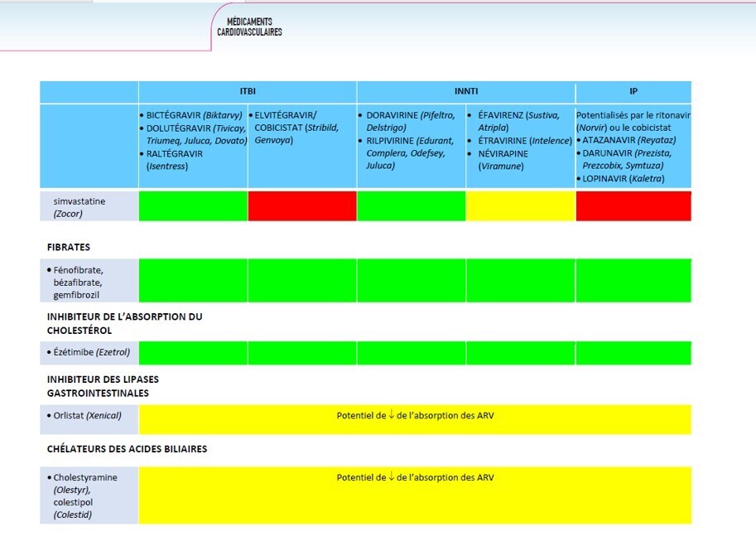Click RILPIVIRINE (Edurant, Complera) entry
756x546 pixels.
409,153
